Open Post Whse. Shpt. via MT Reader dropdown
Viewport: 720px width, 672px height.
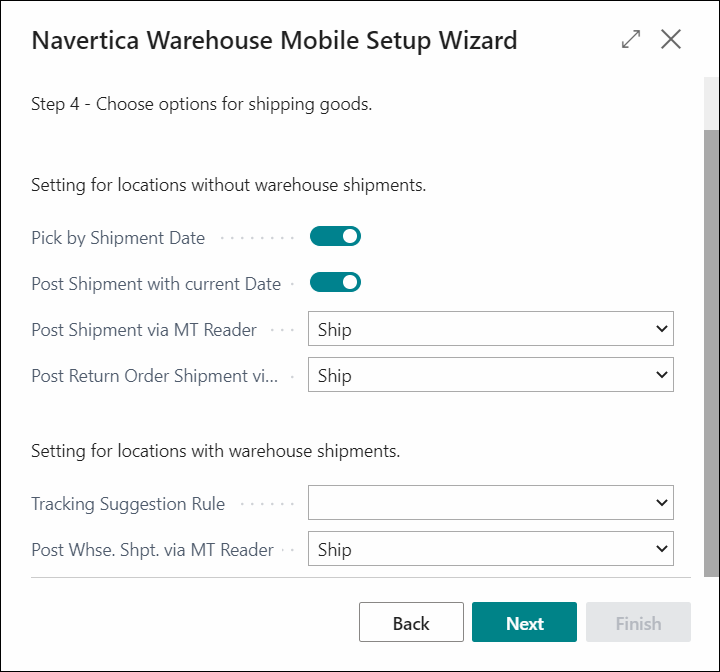490,549
